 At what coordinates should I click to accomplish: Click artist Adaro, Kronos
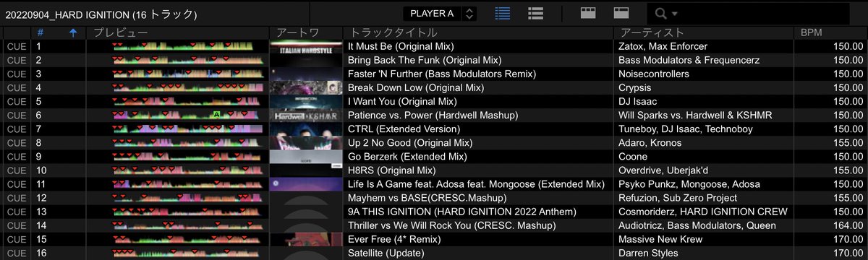(650, 142)
